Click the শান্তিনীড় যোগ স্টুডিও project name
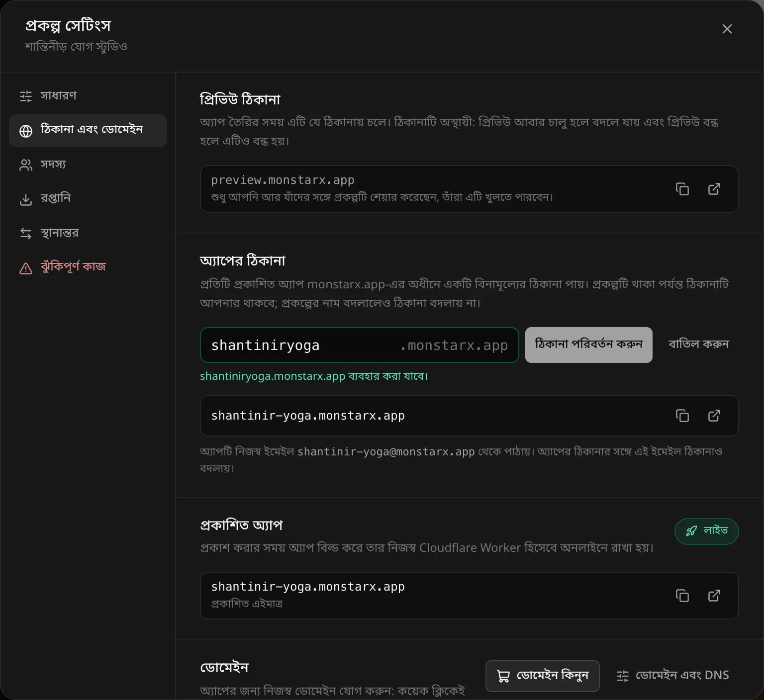 pyautogui.click(x=76, y=47)
